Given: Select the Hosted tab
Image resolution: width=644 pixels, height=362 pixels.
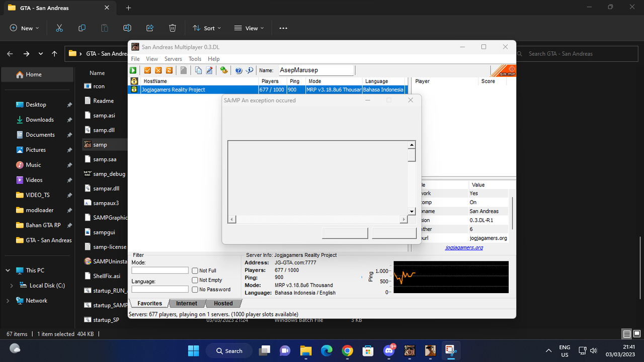Looking at the screenshot, I should (x=223, y=303).
